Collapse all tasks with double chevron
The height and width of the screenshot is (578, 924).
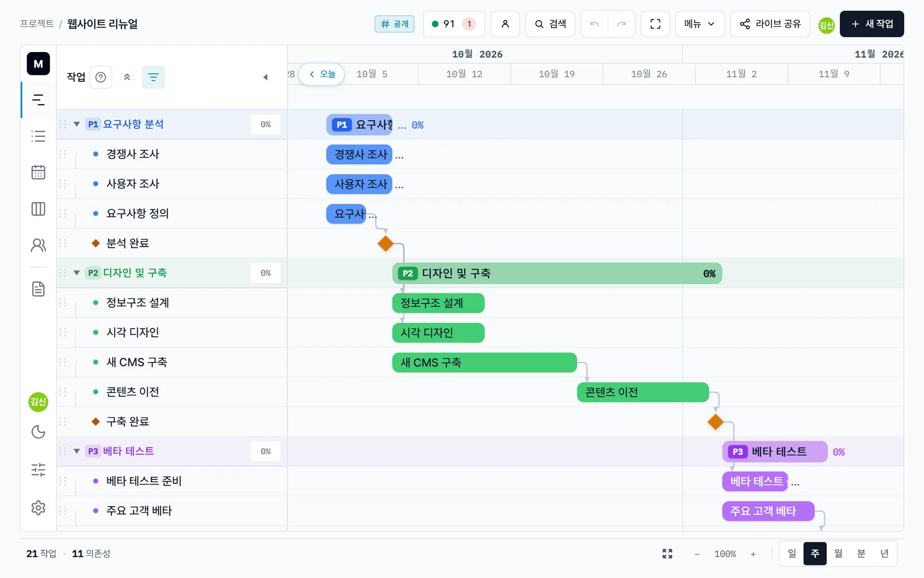point(127,77)
